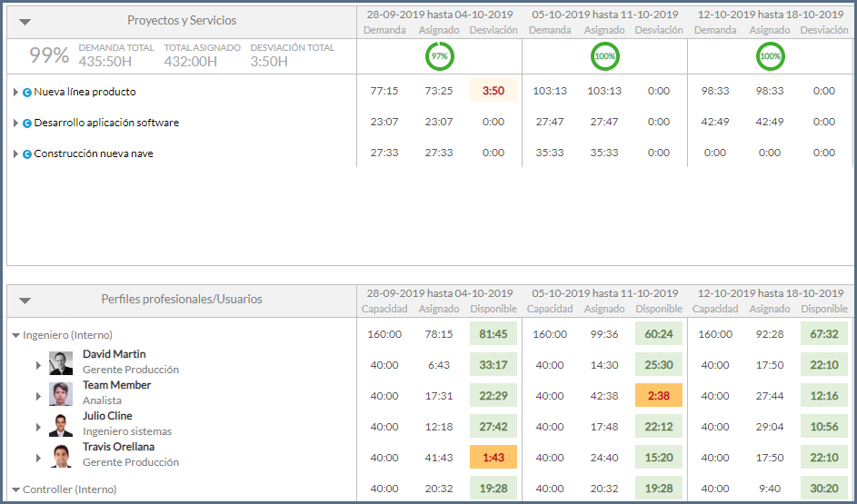
Task: Click the 97% progress circle indicator
Action: point(439,56)
